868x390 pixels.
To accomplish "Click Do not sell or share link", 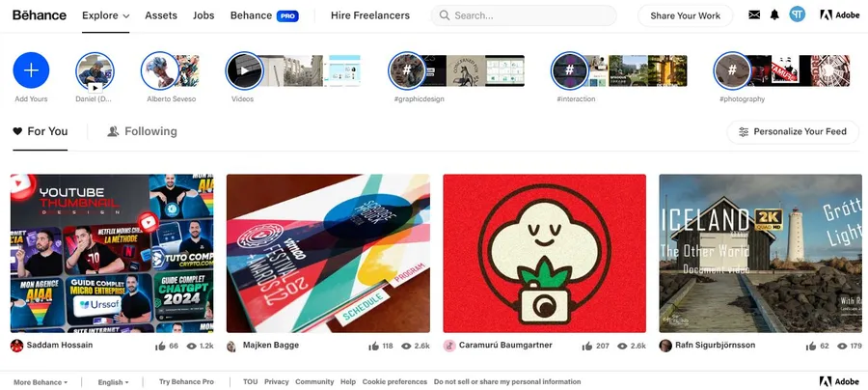I will coord(507,381).
